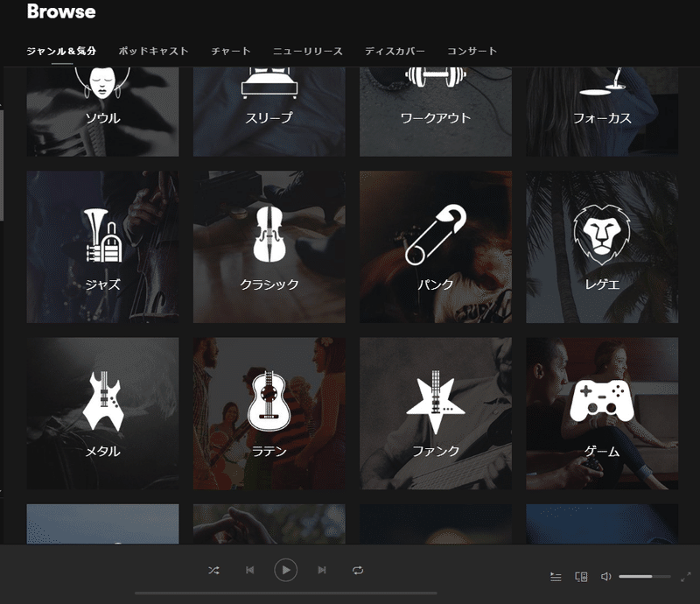
Task: Switch to the チャート tab
Action: coord(231,51)
